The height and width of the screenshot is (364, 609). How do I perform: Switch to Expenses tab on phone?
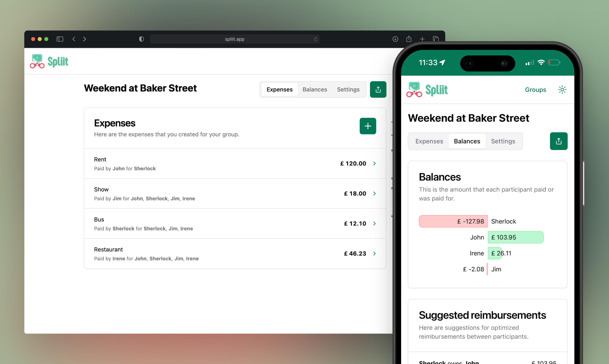point(429,141)
